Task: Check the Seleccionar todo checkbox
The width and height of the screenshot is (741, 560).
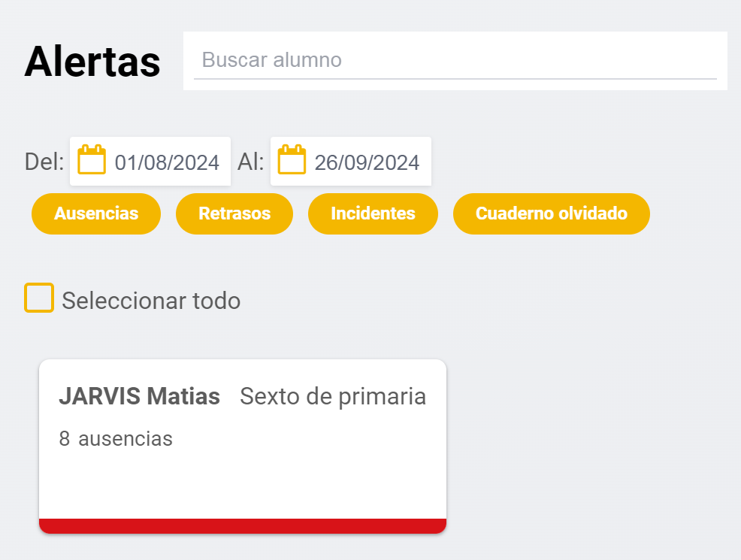Action: tap(38, 298)
